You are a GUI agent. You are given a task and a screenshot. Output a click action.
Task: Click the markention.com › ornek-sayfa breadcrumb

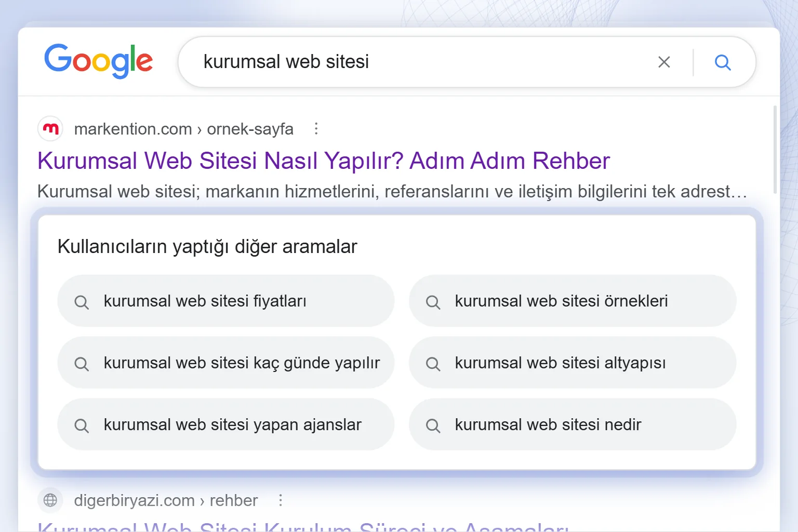(x=184, y=129)
